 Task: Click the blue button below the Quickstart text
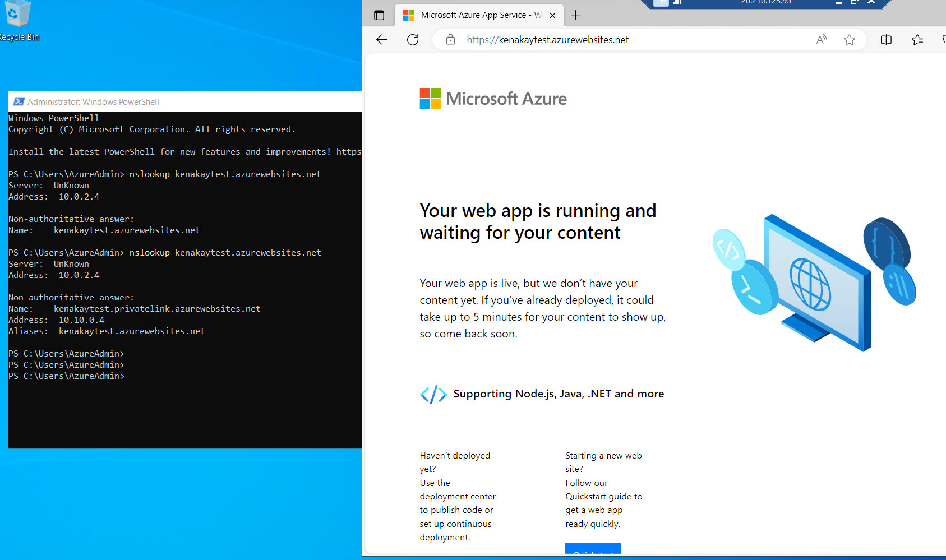(x=593, y=549)
